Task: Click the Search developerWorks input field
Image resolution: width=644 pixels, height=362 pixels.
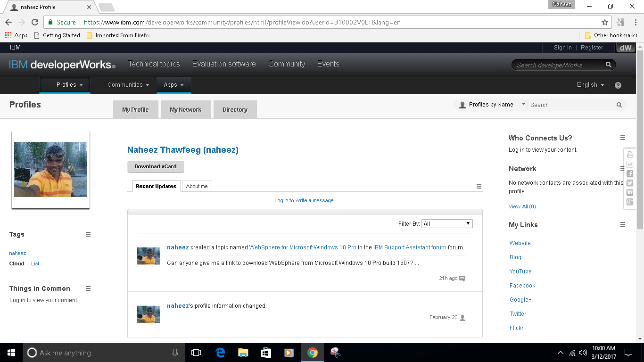Action: 559,65
